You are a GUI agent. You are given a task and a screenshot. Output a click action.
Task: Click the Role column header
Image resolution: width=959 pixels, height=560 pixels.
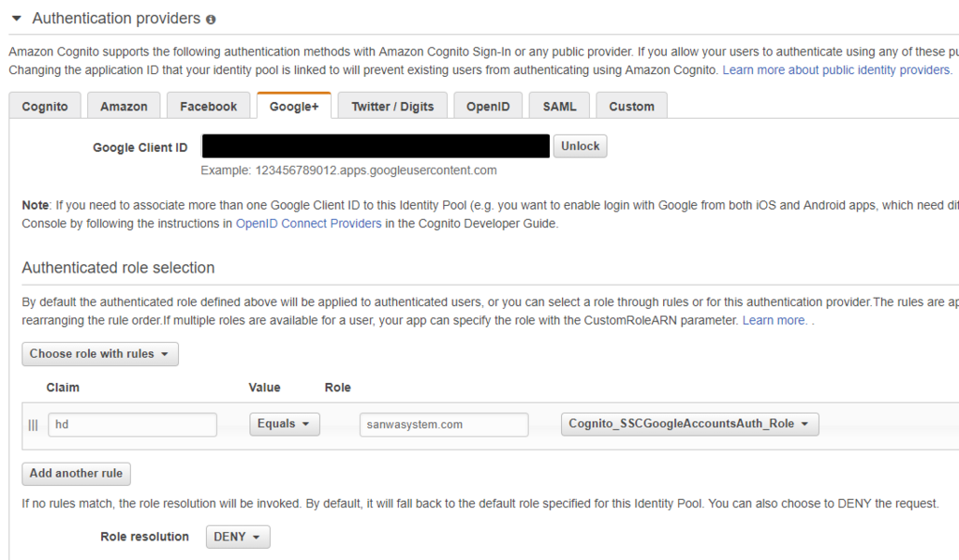pyautogui.click(x=337, y=387)
